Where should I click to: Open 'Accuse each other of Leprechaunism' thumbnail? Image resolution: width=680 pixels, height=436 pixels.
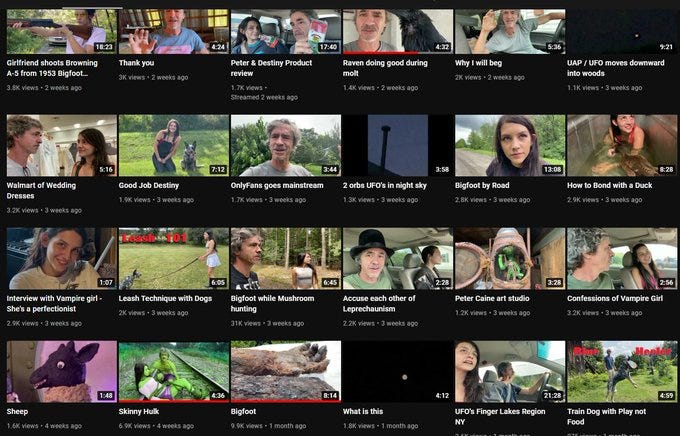(398, 259)
